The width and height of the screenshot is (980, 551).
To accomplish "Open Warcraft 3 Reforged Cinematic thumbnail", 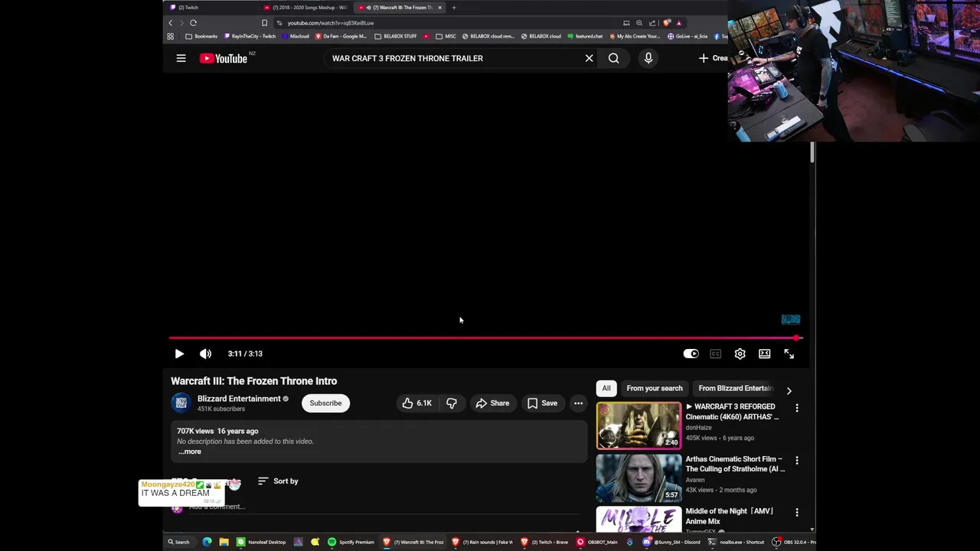I will tap(639, 425).
